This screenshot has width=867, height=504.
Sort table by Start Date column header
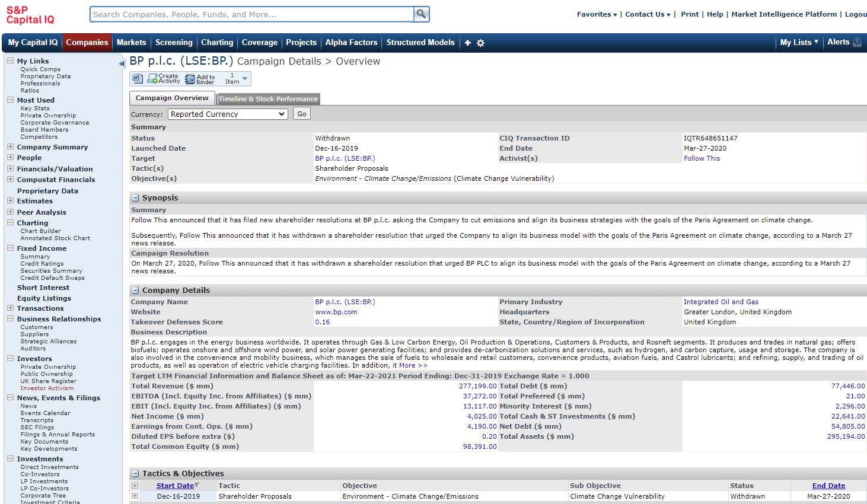(175, 486)
